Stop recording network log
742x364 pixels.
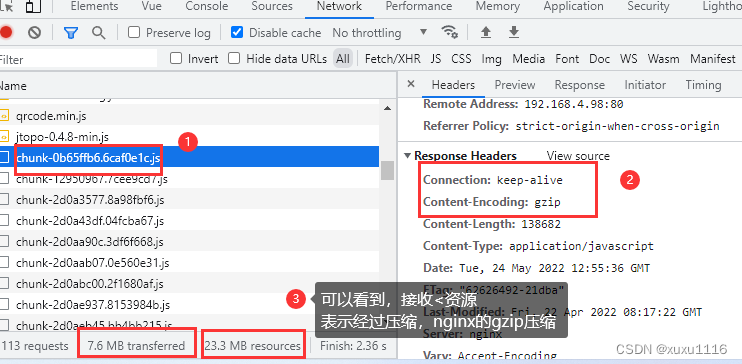tap(6, 32)
